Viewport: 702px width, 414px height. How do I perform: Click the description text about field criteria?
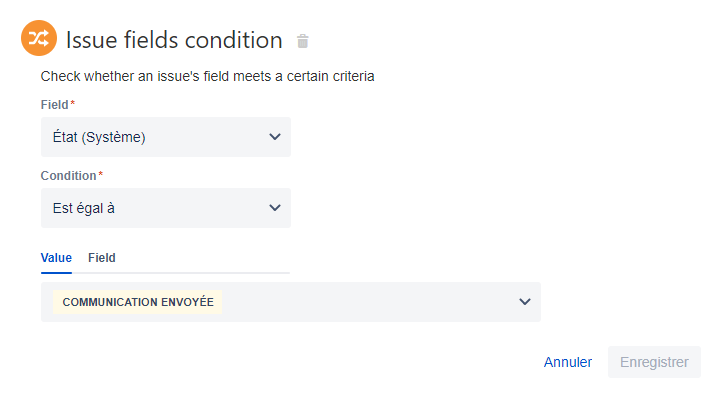pos(207,77)
